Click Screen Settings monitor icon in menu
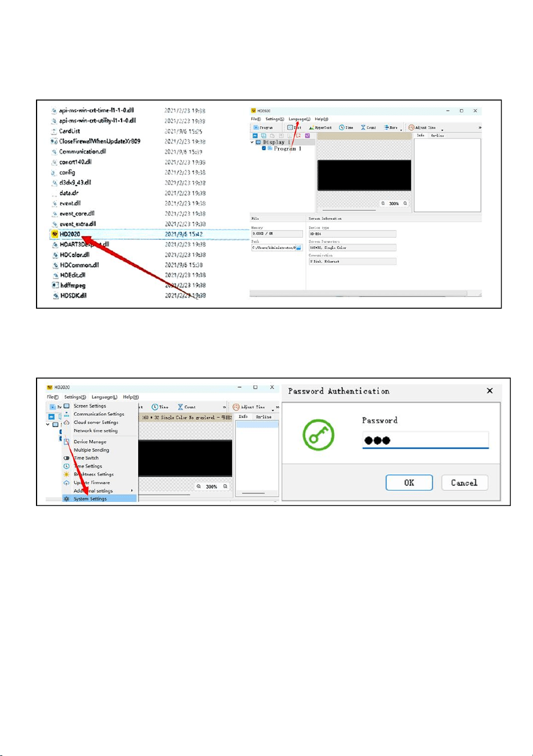 (67, 406)
